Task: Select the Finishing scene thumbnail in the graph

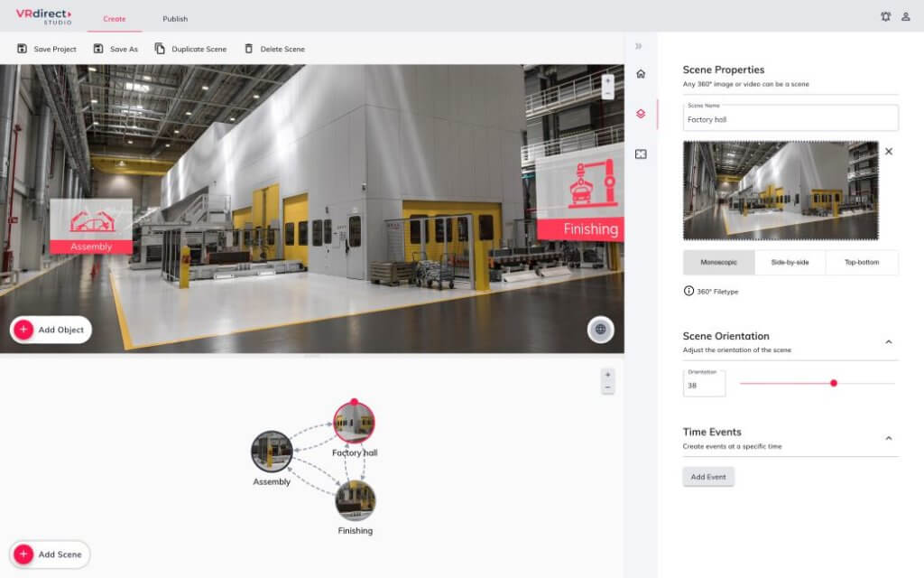Action: [x=355, y=500]
